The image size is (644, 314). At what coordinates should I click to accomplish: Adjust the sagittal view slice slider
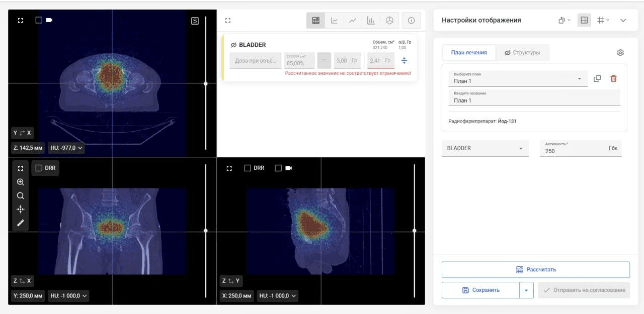(415, 231)
